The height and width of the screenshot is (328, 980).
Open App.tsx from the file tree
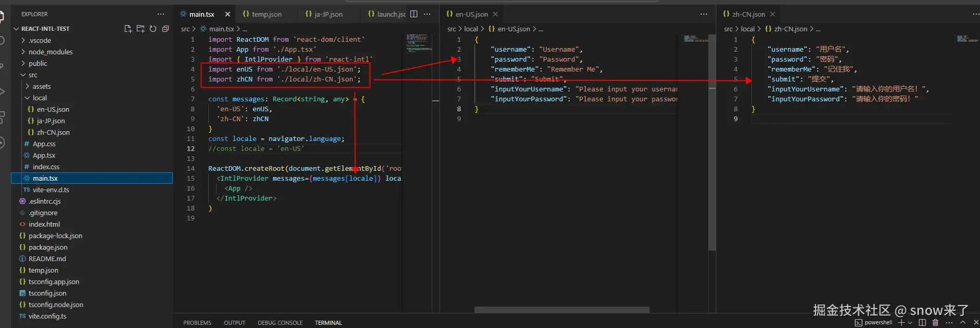coord(92,155)
